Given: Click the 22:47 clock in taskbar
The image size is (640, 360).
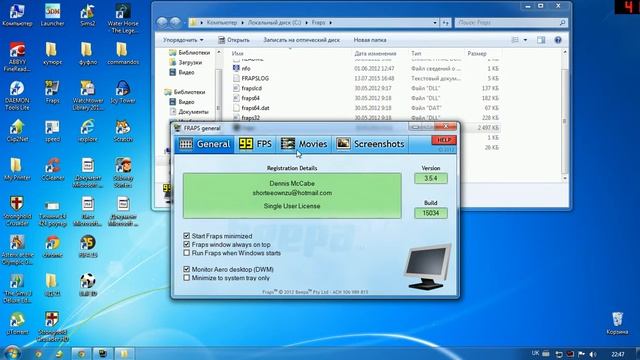Looking at the screenshot, I should [618, 354].
